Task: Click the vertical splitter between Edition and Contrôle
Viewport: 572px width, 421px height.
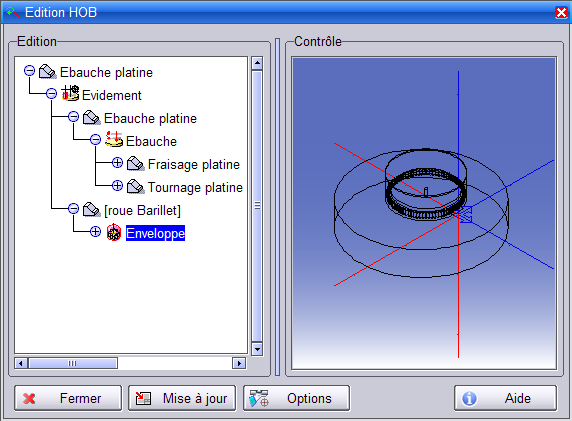Action: coord(278,207)
